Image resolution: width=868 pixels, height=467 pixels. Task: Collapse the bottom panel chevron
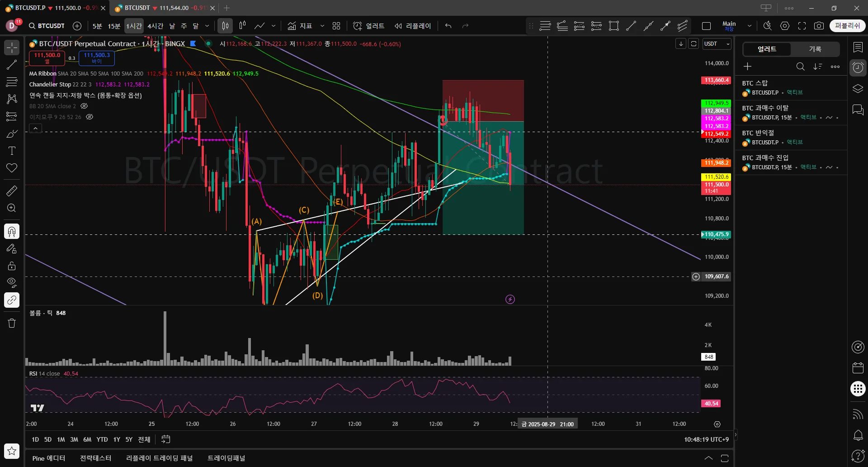coord(708,458)
